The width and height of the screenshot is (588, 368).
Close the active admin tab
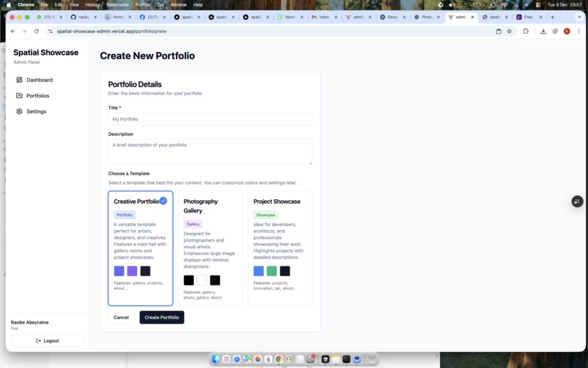(x=473, y=17)
